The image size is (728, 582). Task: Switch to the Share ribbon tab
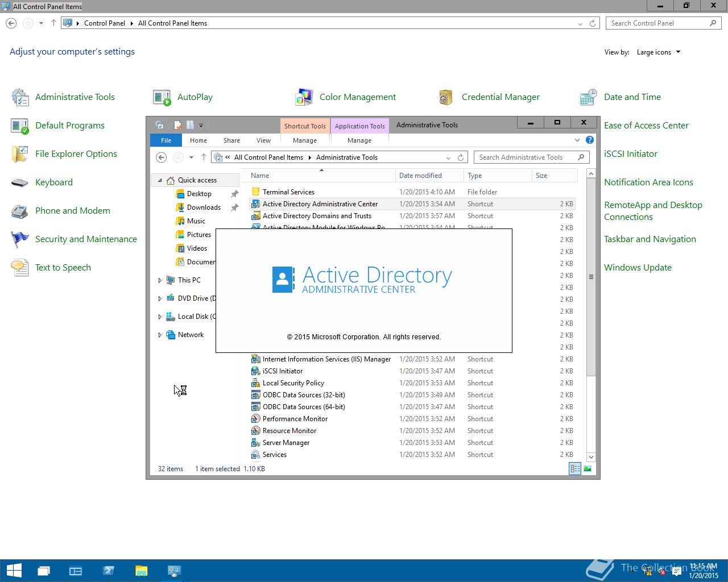[x=231, y=140]
